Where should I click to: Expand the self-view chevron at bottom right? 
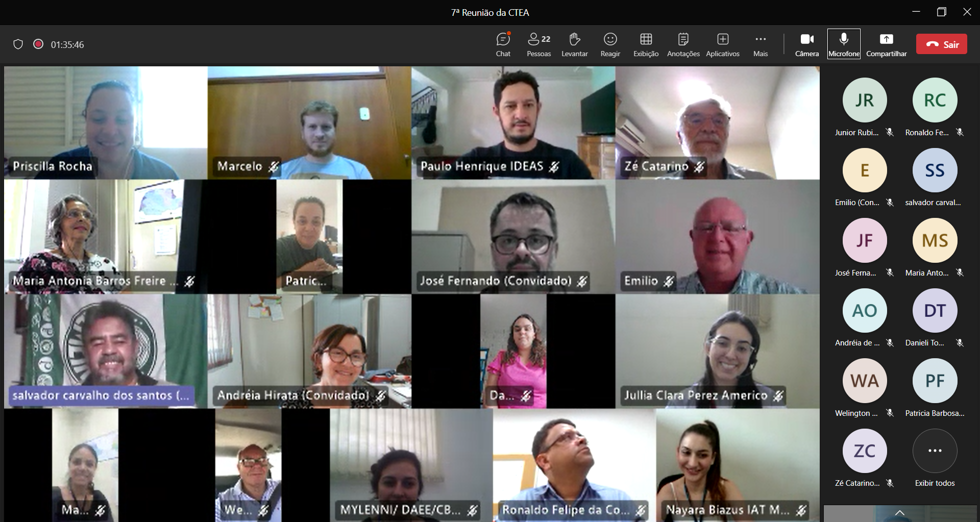click(899, 513)
